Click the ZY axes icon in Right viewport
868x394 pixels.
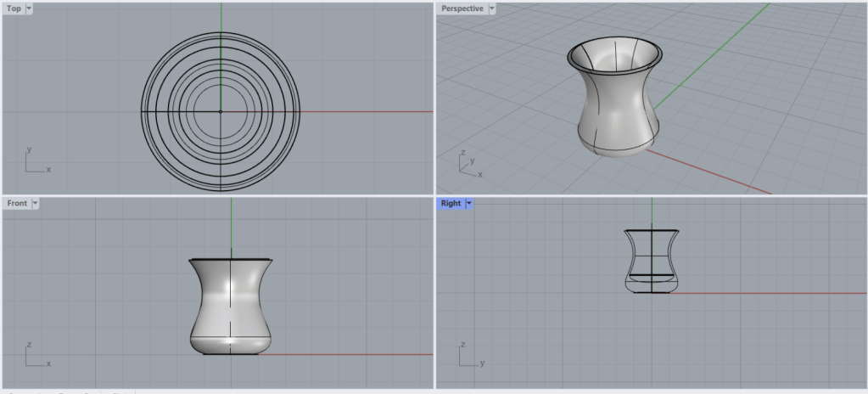click(x=468, y=356)
